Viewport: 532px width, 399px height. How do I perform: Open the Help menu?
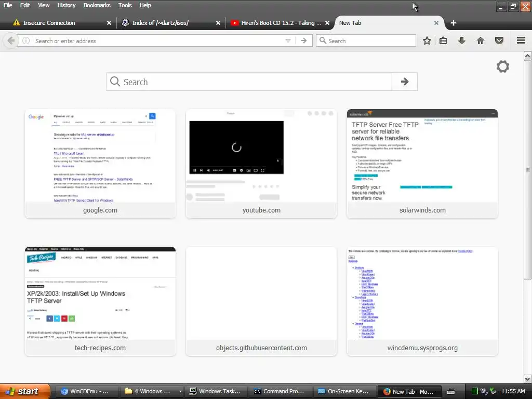pos(145,5)
